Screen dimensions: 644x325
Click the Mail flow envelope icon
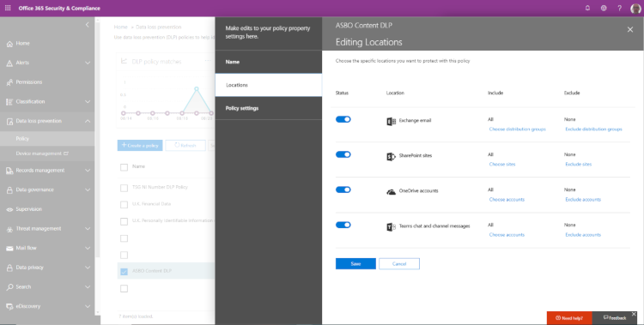[9, 249]
